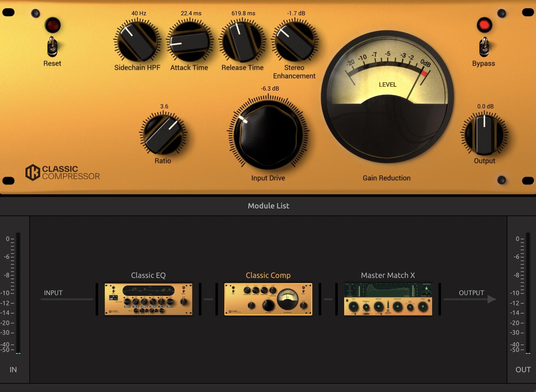Click the dark Reset indicator light
The width and height of the screenshot is (536, 392).
click(53, 25)
